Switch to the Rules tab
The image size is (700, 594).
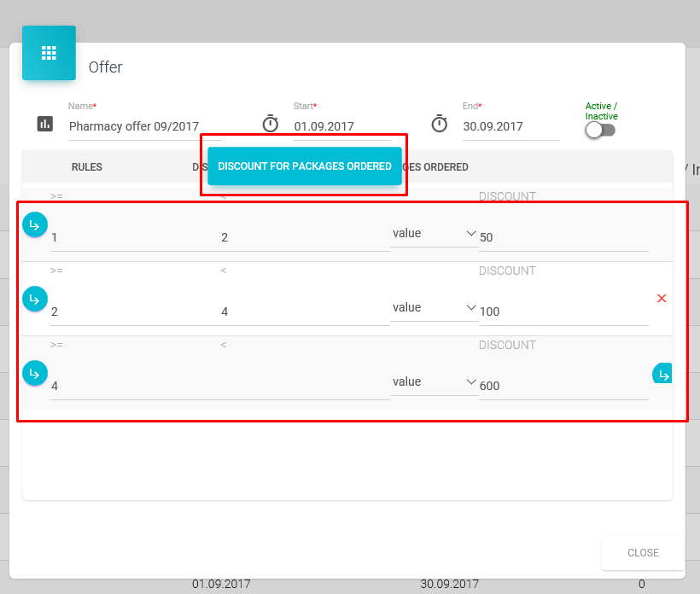point(87,167)
